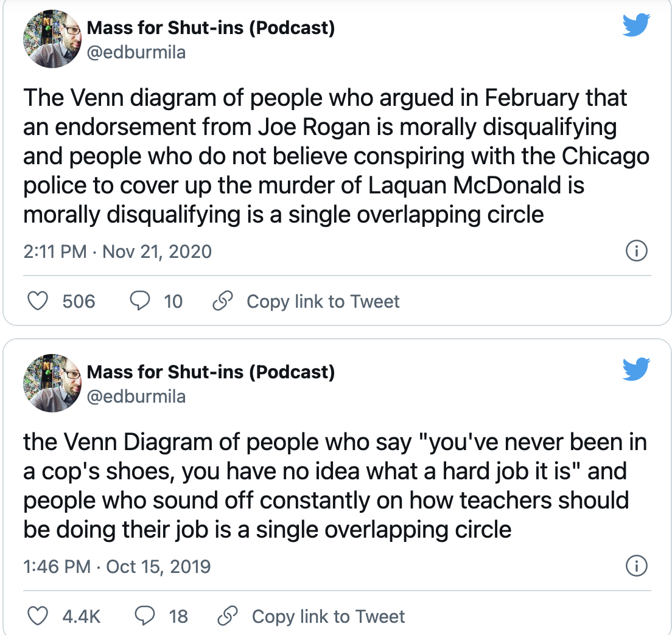Copy link to Tweet from Nov 21, 2020
Image resolution: width=672 pixels, height=635 pixels.
click(323, 302)
